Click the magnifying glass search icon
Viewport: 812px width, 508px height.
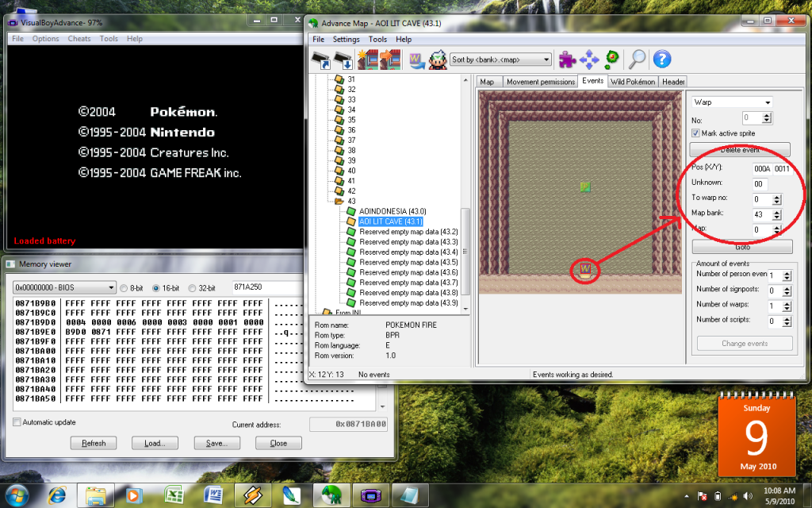[x=637, y=60]
